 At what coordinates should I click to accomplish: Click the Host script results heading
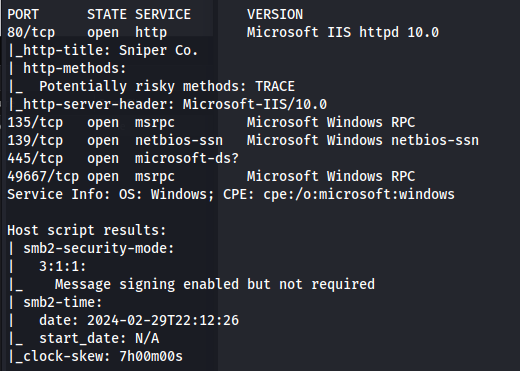tap(87, 230)
